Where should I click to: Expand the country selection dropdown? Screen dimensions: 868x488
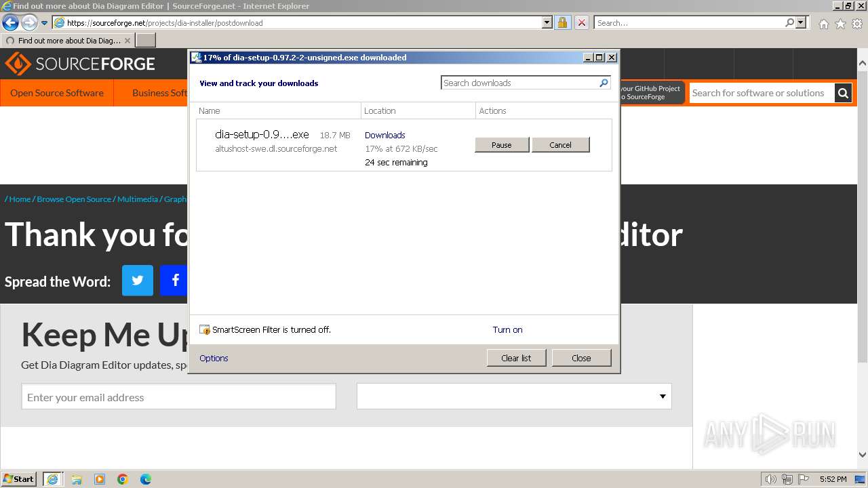pyautogui.click(x=514, y=396)
